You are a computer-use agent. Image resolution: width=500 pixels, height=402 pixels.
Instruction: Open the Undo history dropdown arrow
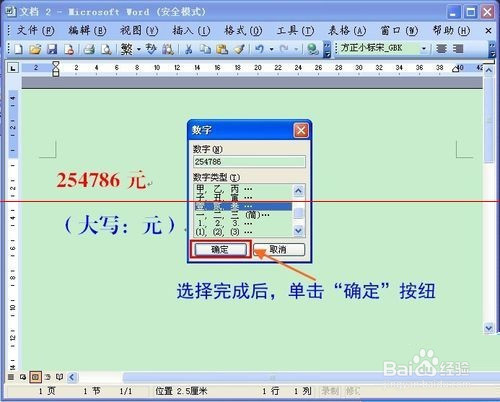point(272,49)
